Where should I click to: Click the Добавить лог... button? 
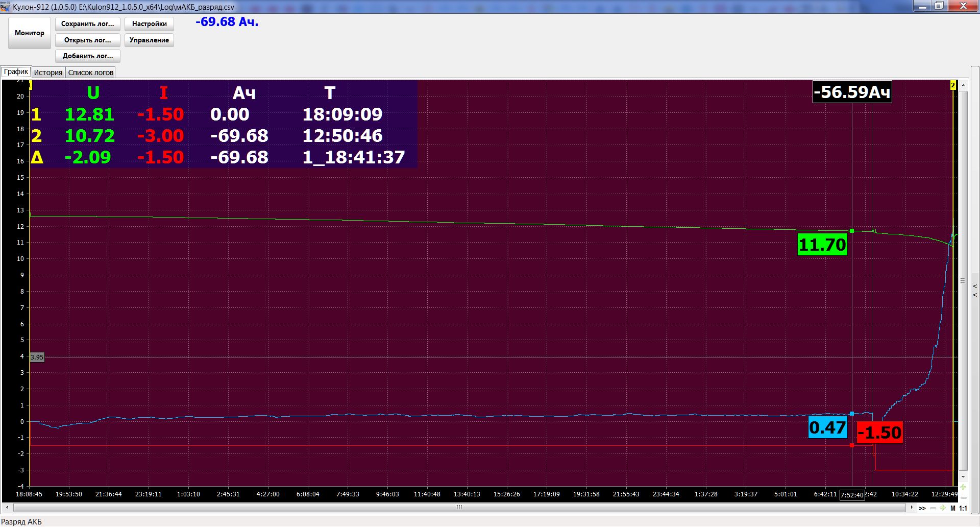[x=88, y=56]
